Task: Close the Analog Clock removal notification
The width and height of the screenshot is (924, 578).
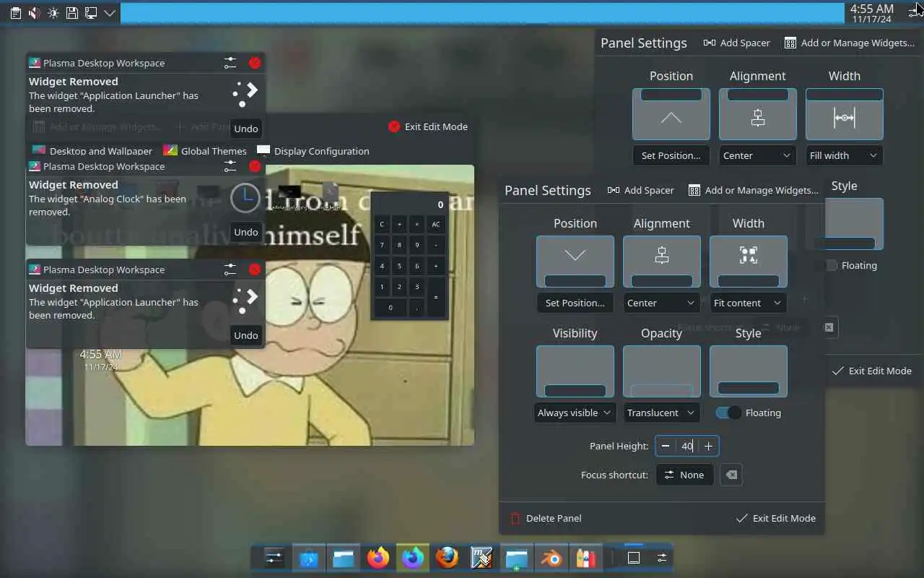Action: (255, 166)
